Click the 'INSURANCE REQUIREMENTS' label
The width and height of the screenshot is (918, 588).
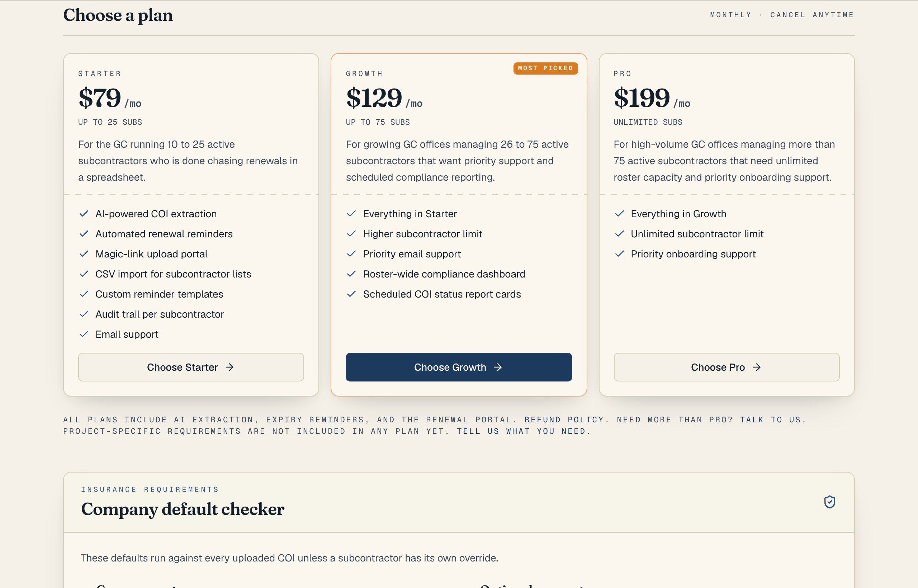(x=150, y=489)
